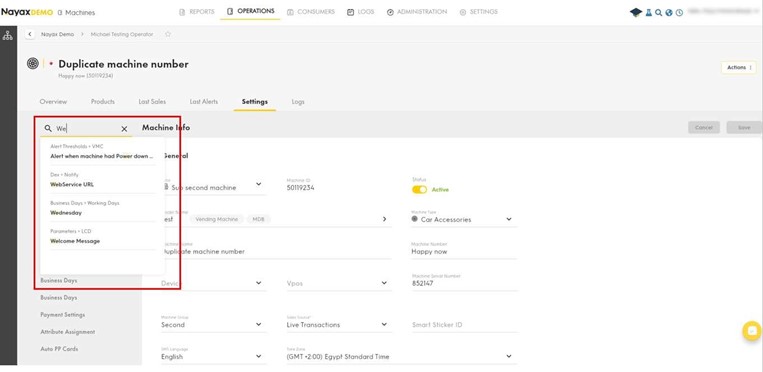
Task: Toggle the Active status switch
Action: pos(419,189)
